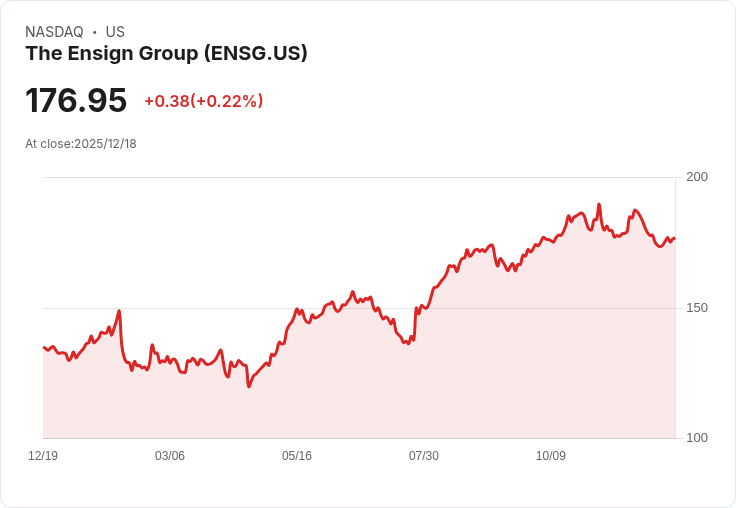Open The Ensign Group (ENSG.US) title
This screenshot has height=508, width=736.
tap(166, 54)
